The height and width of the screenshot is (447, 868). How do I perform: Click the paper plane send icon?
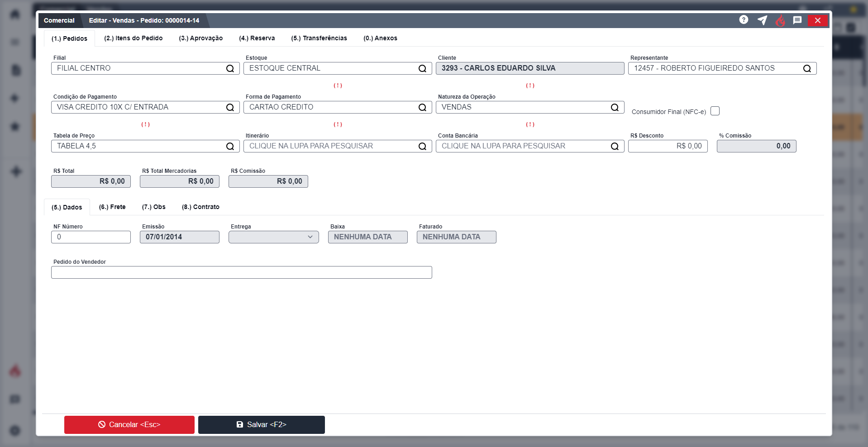click(763, 20)
